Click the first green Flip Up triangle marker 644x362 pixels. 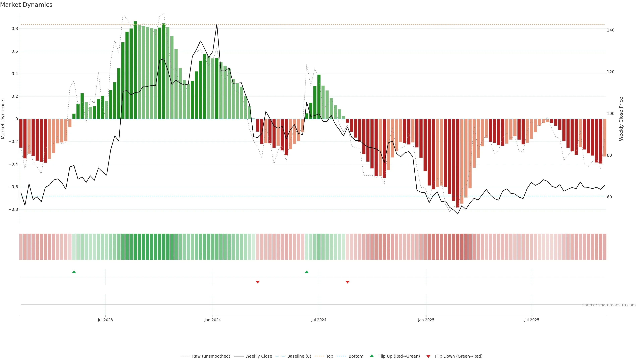coord(74,272)
